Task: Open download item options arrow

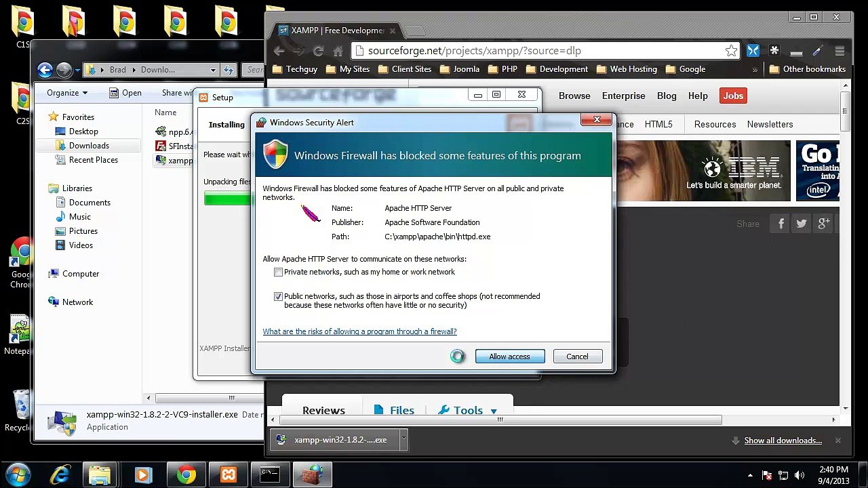Action: [403, 440]
